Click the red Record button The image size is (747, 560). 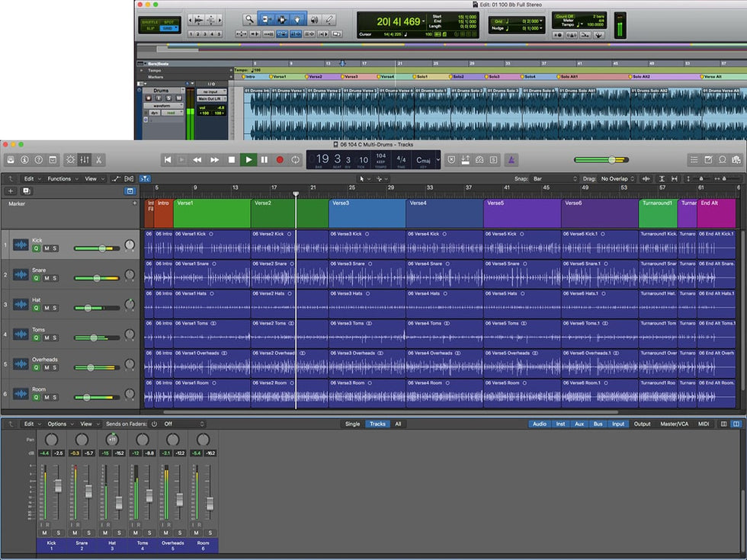(280, 160)
